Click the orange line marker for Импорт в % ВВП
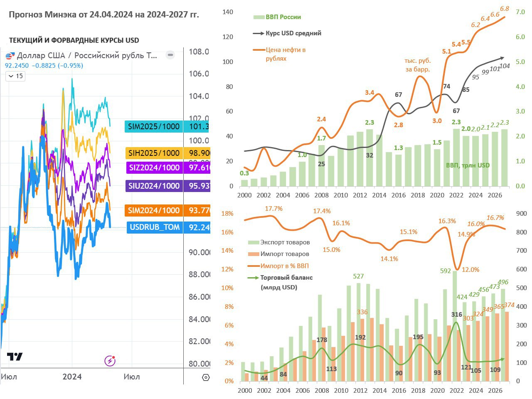This screenshot has width=532, height=399. 254,266
